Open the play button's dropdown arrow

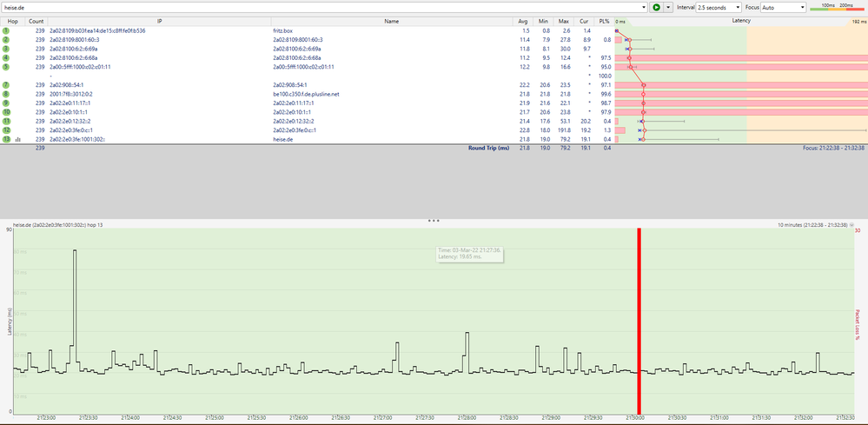668,7
